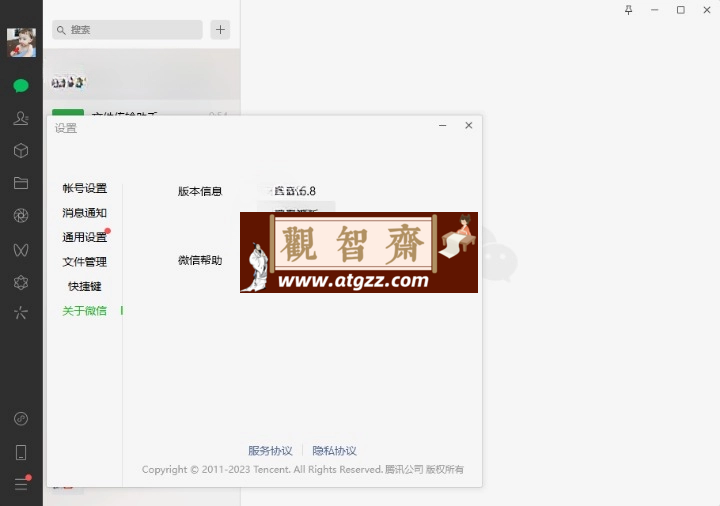Open the Top Stories flower icon
The height and width of the screenshot is (506, 720).
pyautogui.click(x=21, y=282)
